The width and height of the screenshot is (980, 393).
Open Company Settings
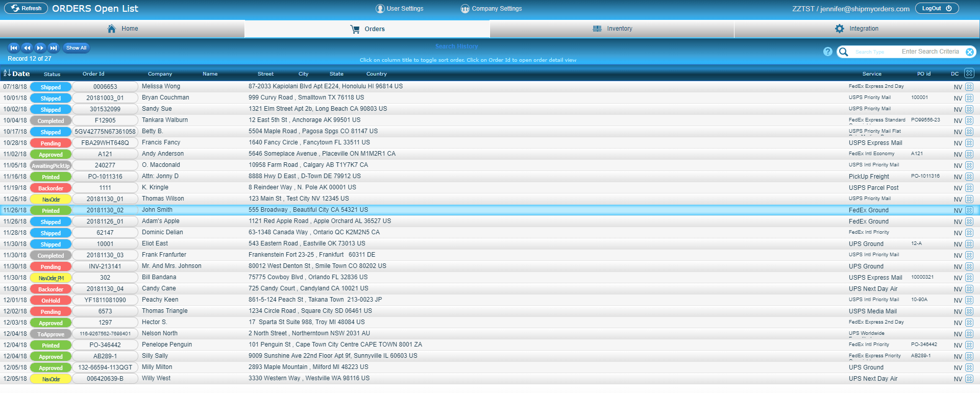tap(492, 9)
